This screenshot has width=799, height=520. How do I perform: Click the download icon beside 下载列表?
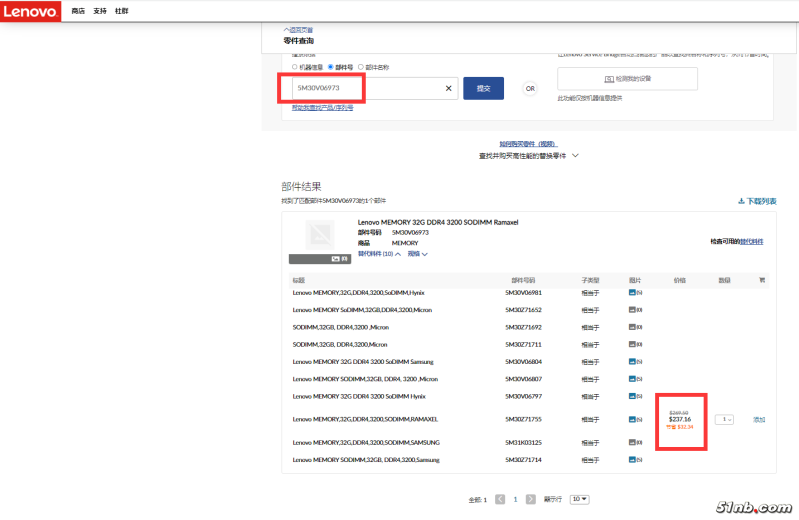pos(741,201)
